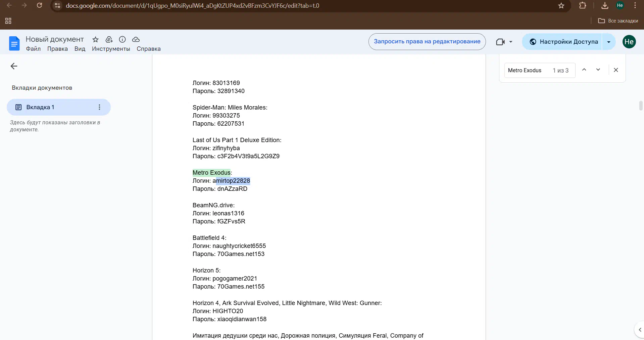Image resolution: width=644 pixels, height=340 pixels.
Task: View cloud save status icon
Action: [x=136, y=39]
